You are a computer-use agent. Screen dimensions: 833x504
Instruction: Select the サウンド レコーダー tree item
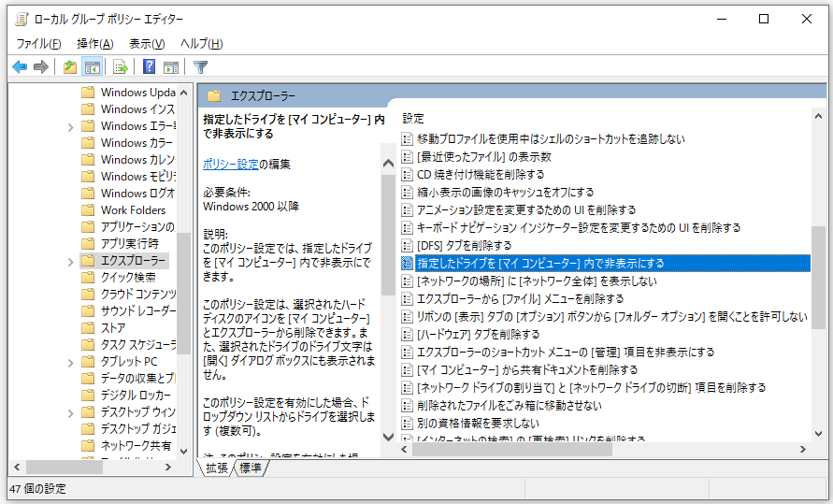coord(138,310)
